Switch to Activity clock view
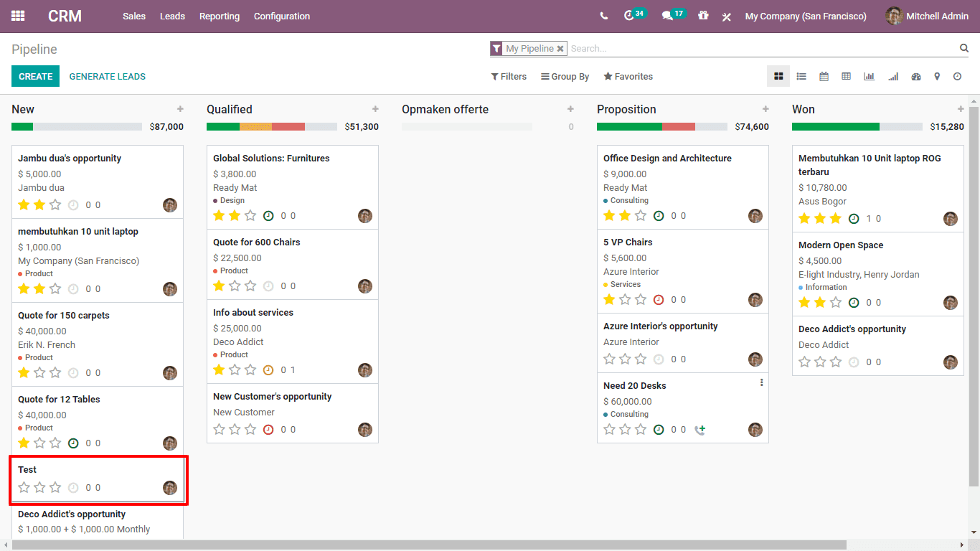Image resolution: width=980 pixels, height=551 pixels. pos(957,76)
